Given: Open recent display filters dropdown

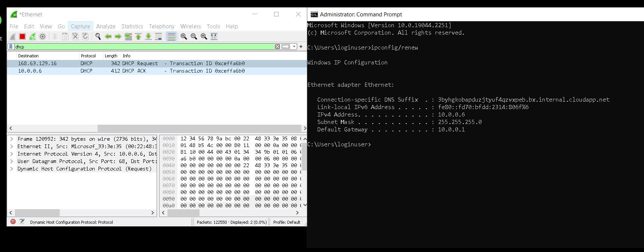Looking at the screenshot, I should (294, 47).
